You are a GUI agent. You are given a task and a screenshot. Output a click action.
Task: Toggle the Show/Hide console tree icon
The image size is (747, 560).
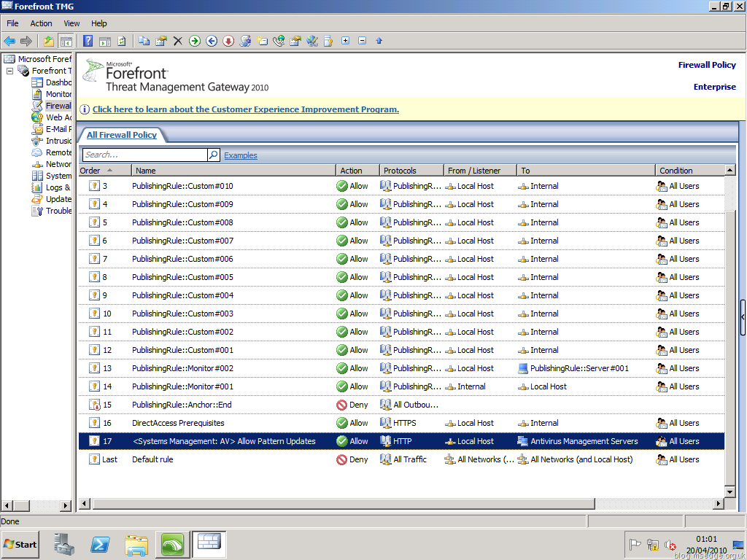coord(66,41)
